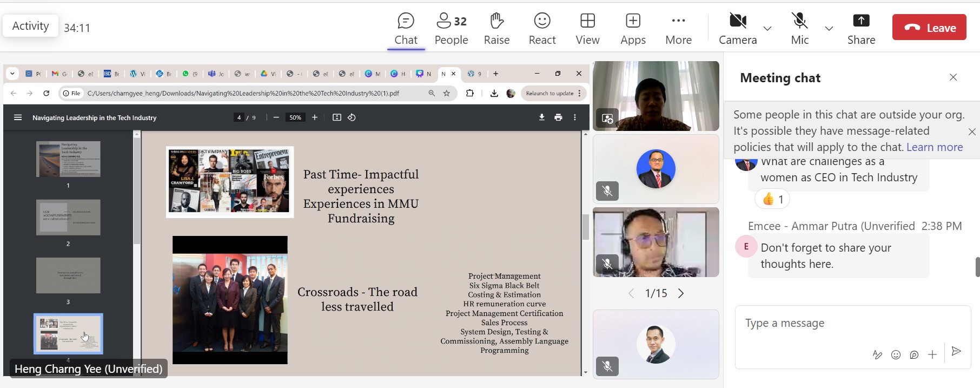Select page 3 thumbnail in PDF sidebar

[68, 275]
